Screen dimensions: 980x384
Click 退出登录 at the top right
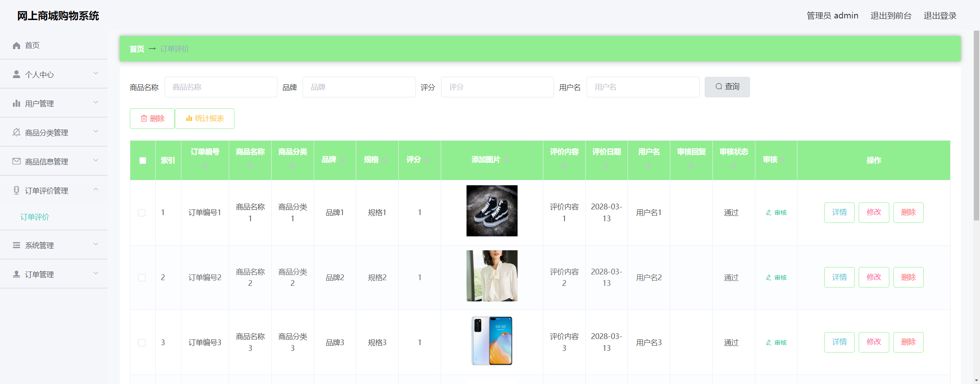click(x=940, y=16)
